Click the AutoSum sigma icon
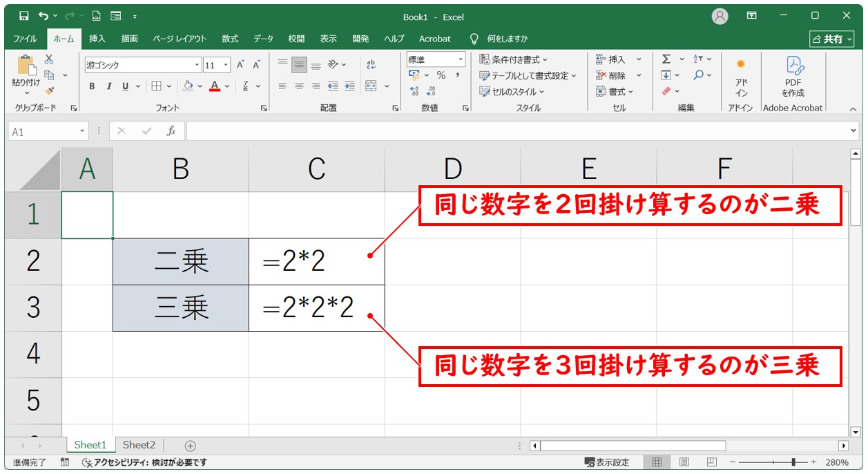The image size is (868, 474). click(x=666, y=59)
